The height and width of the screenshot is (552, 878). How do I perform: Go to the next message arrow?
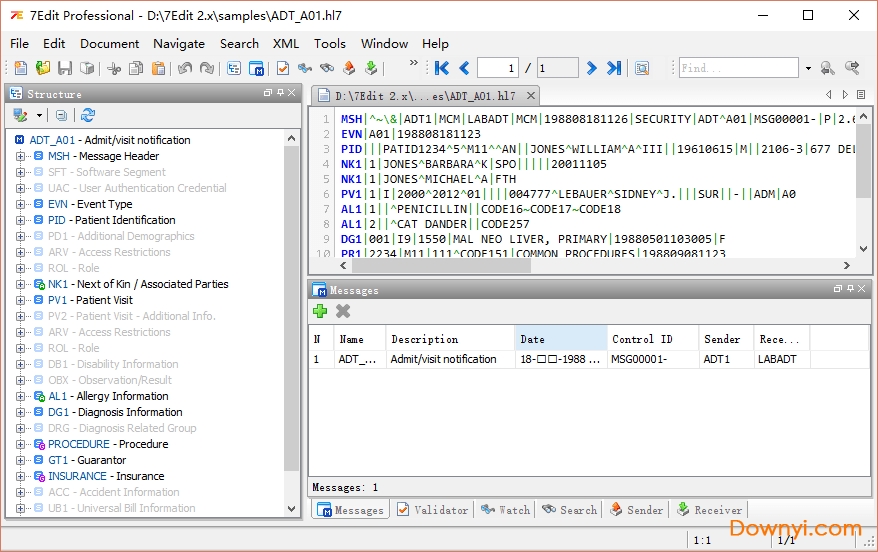pyautogui.click(x=591, y=68)
